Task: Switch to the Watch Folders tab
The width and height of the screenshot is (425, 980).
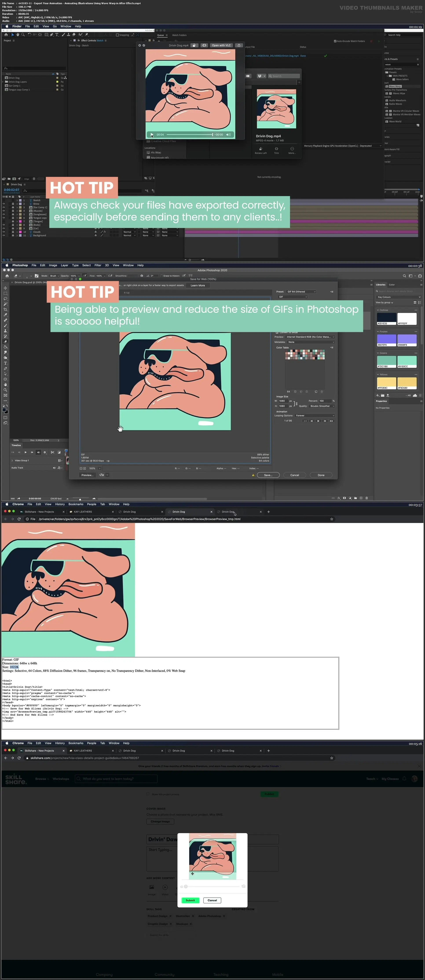Action: (x=180, y=35)
